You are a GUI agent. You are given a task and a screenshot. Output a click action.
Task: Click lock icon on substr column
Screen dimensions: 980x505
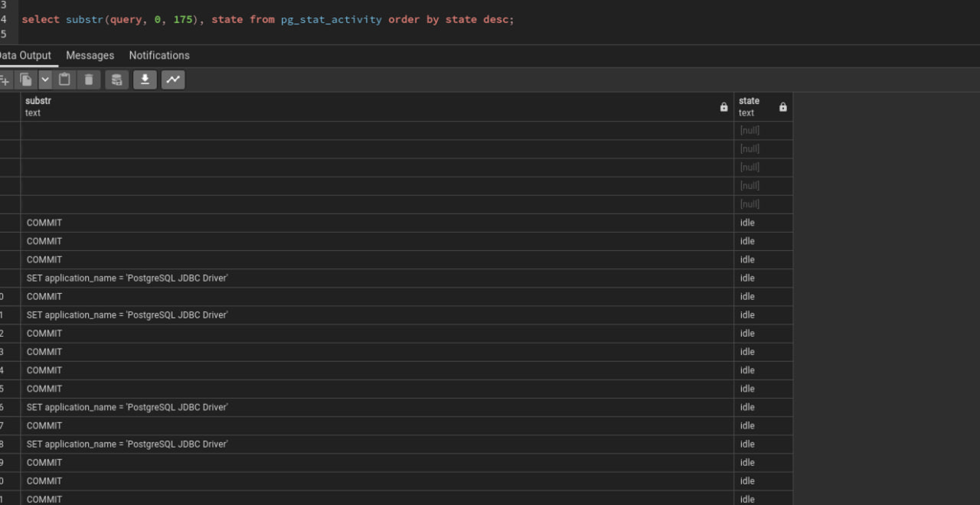[x=724, y=107]
